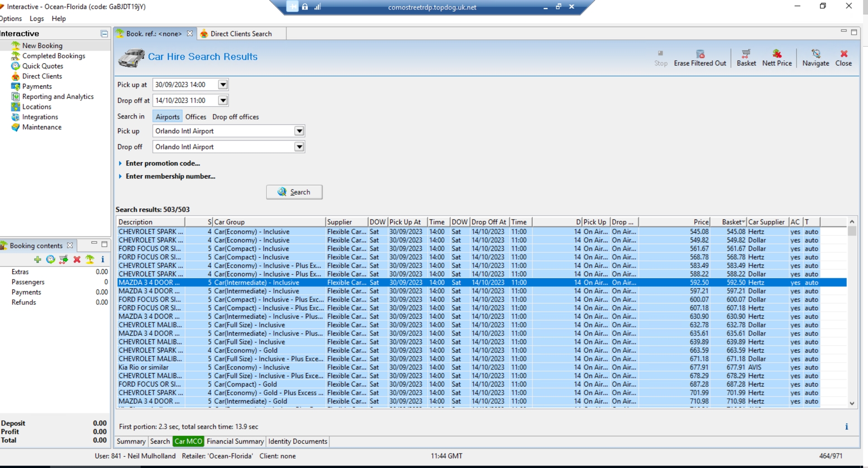Expand Enter membership number section
Image resolution: width=868 pixels, height=468 pixels.
167,176
